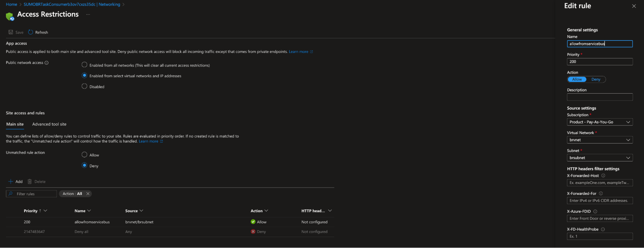Click info icon beside Public network access
The height and width of the screenshot is (248, 644).
[47, 63]
